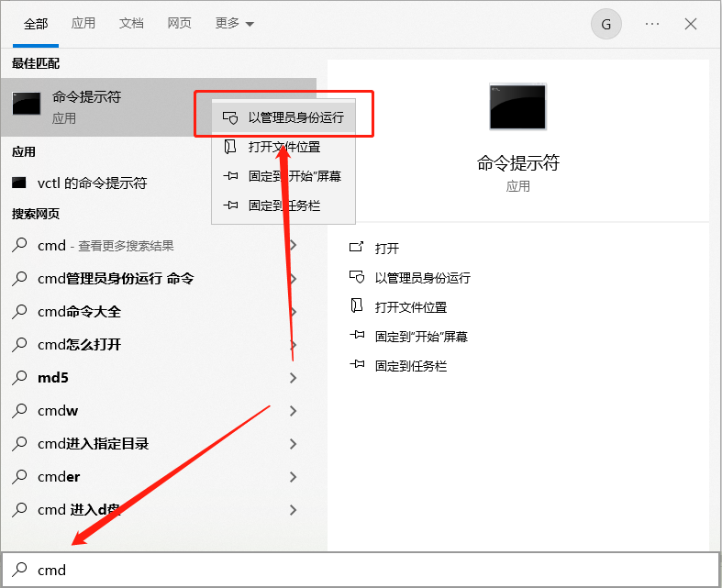Choose 打开文件位置 in the context menu

283,147
